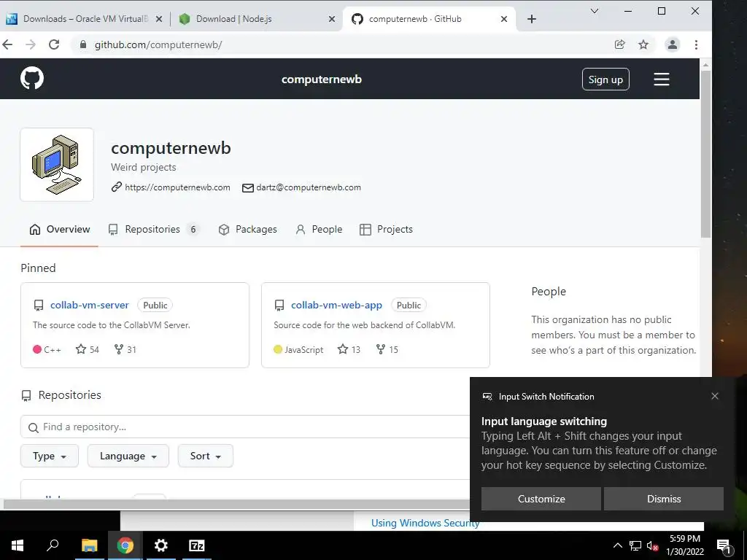
Task: Open the hamburger navigation menu
Action: point(661,79)
